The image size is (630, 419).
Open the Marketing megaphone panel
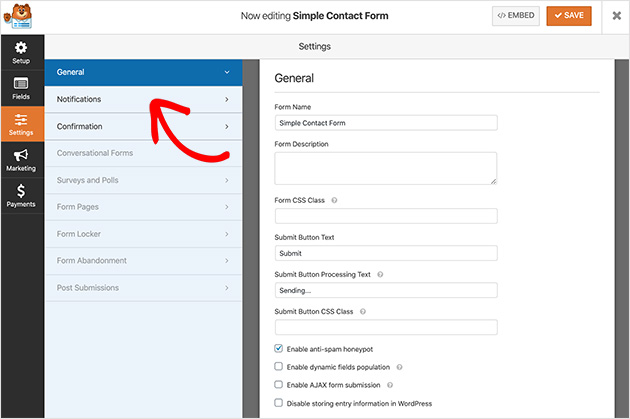[21, 160]
